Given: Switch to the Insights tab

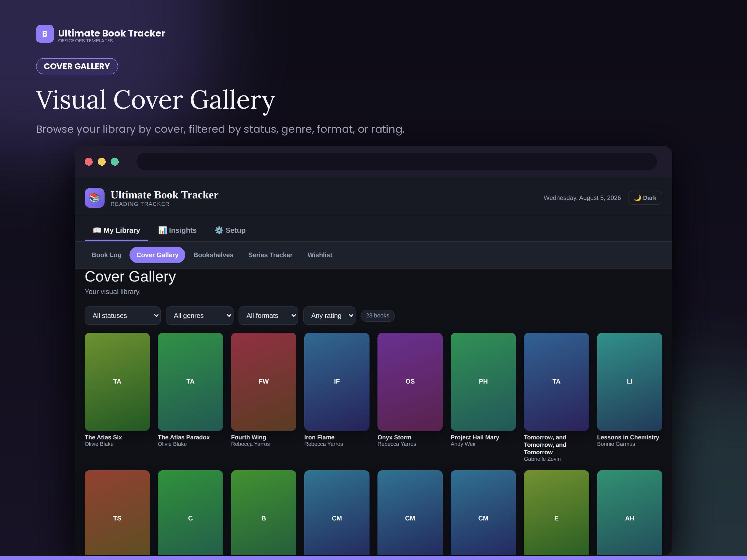Looking at the screenshot, I should point(177,230).
